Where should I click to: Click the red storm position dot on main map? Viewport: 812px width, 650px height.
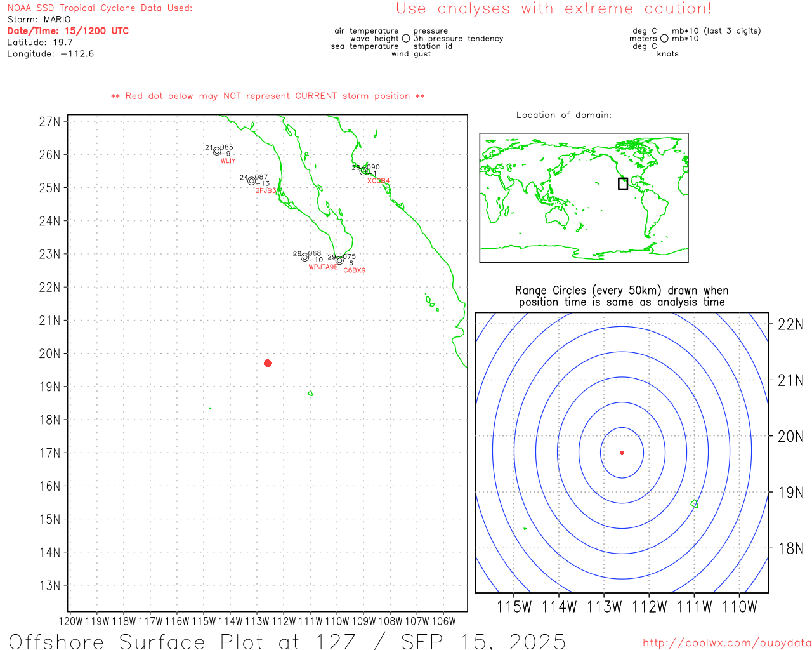[x=268, y=363]
